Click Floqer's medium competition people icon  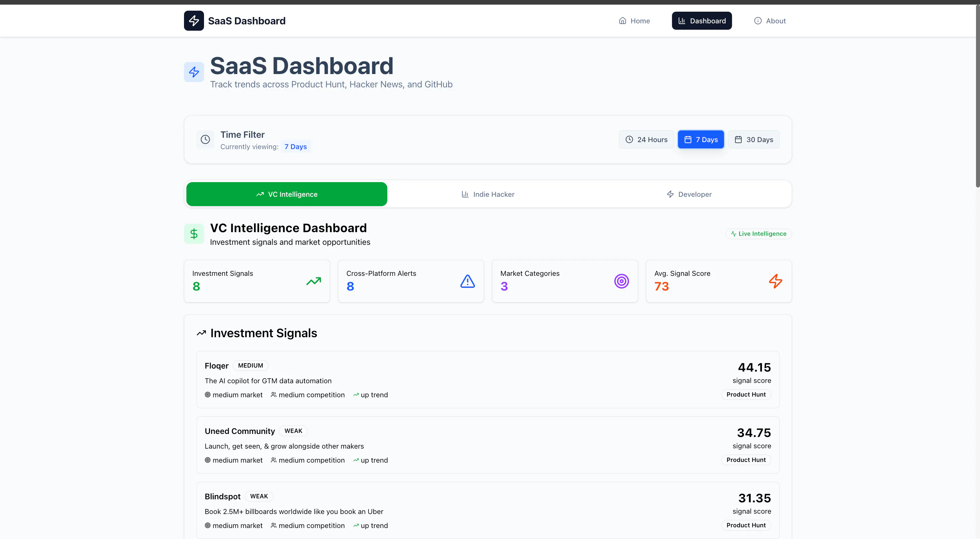pyautogui.click(x=274, y=395)
